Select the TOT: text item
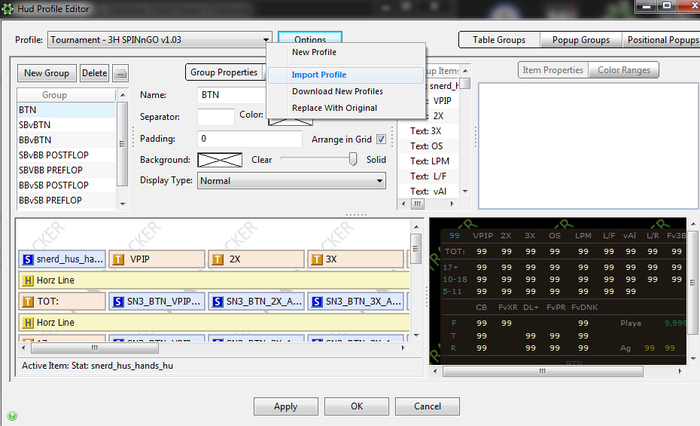 click(x=62, y=301)
